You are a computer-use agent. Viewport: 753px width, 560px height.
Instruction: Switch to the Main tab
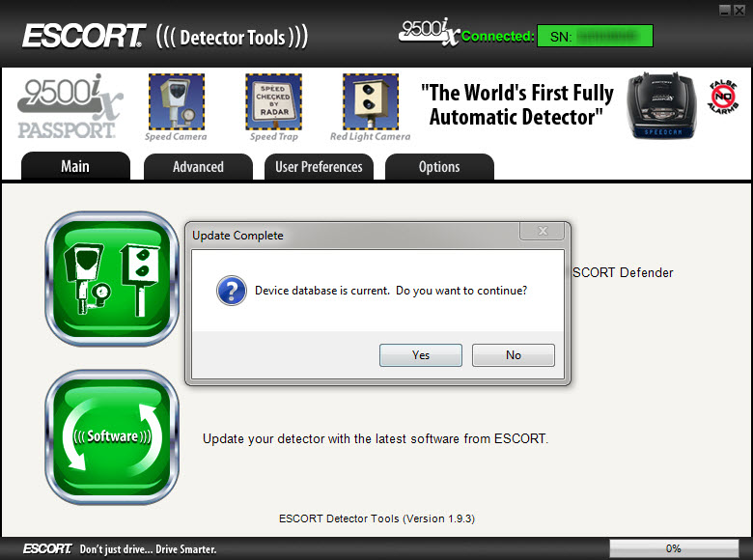pos(75,166)
